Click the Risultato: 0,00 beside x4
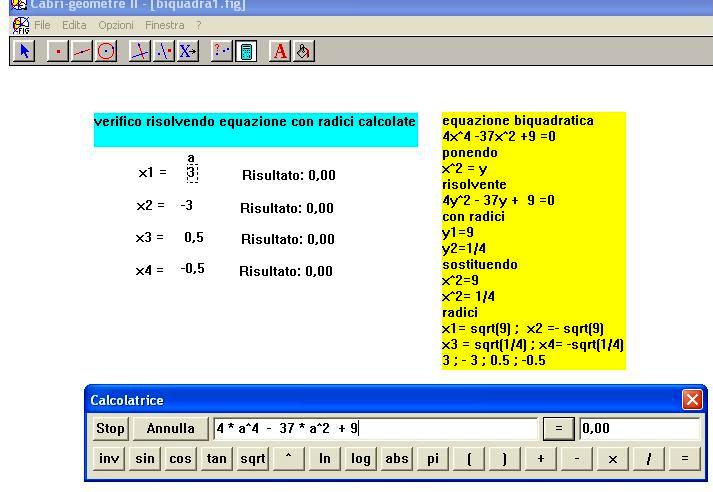The image size is (713, 492). 286,271
